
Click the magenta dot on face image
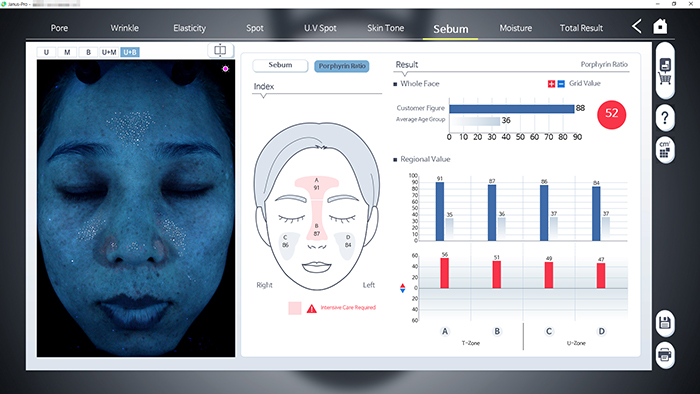coord(225,69)
